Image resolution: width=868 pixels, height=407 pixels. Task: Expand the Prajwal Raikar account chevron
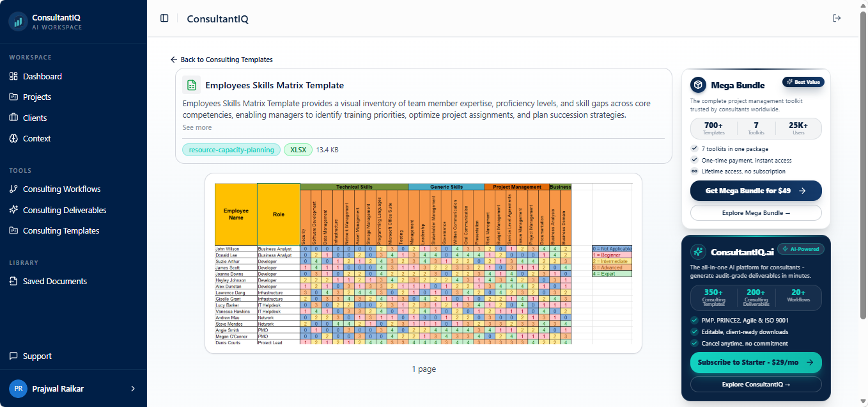click(x=133, y=388)
